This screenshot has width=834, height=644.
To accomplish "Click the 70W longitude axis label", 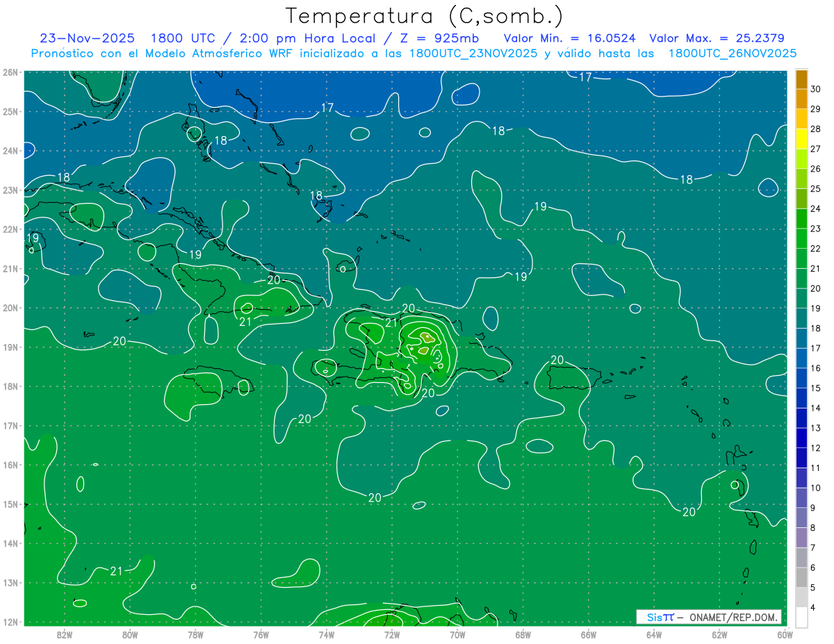I will point(457,634).
